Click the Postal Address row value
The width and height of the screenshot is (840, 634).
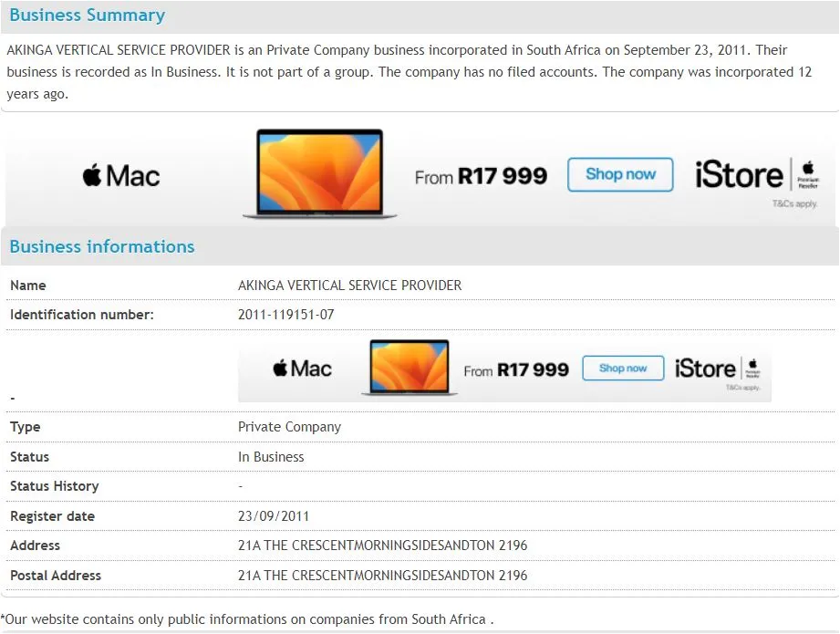tap(382, 576)
